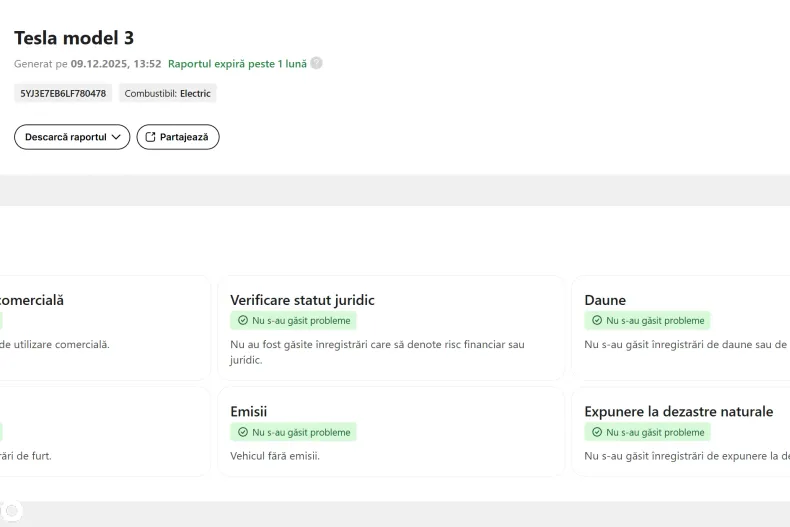Click check icon in Expunere la dezastre naturale badge
This screenshot has height=527, width=790.
(x=597, y=433)
